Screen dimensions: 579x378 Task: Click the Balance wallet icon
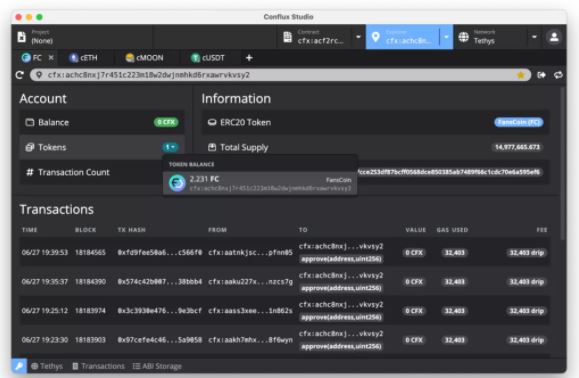(x=30, y=122)
